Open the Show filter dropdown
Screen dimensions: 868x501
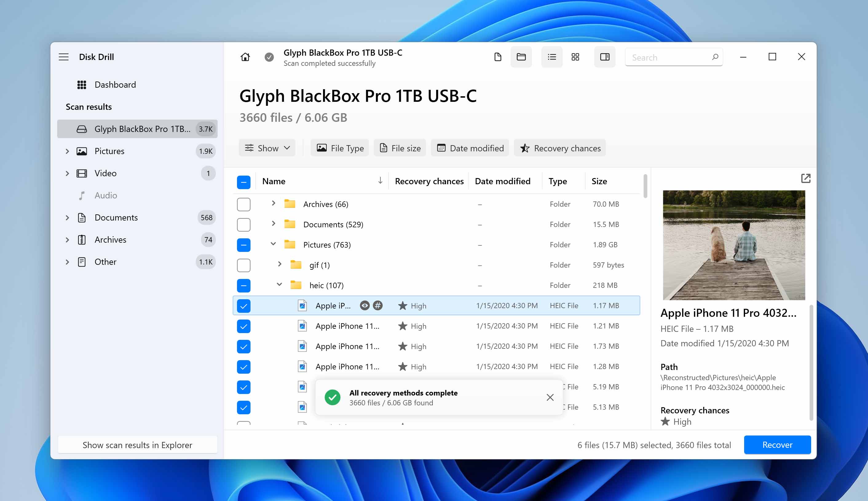click(267, 148)
